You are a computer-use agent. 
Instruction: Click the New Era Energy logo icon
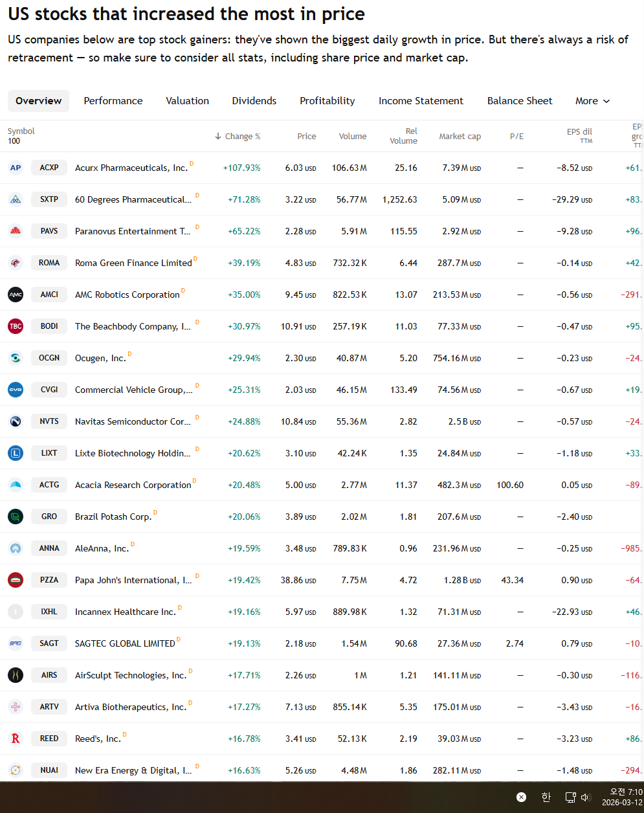coord(16,770)
